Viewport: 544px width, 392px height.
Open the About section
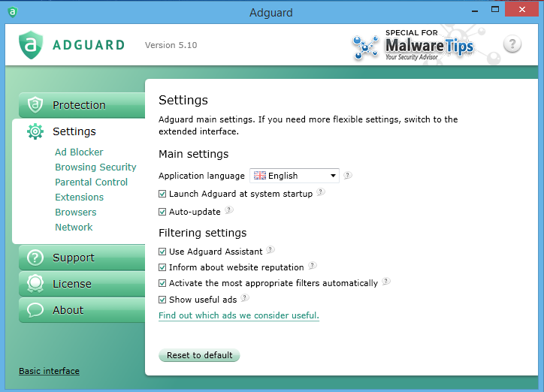click(82, 310)
